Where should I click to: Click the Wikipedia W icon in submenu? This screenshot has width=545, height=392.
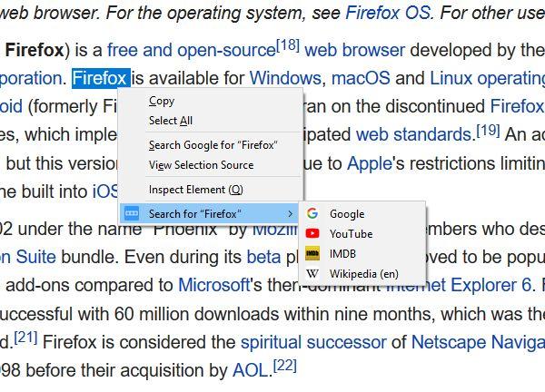click(x=312, y=273)
